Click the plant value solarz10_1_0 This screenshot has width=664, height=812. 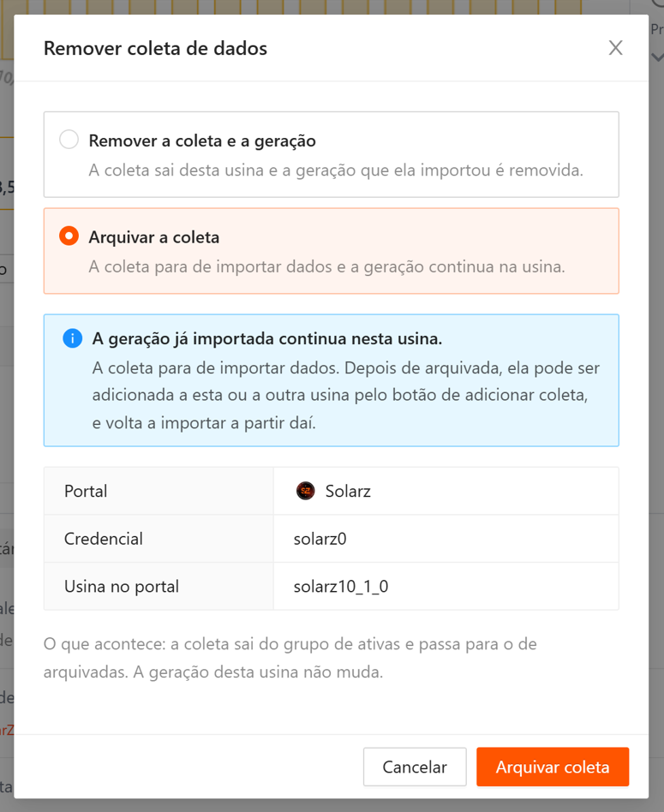tap(341, 586)
